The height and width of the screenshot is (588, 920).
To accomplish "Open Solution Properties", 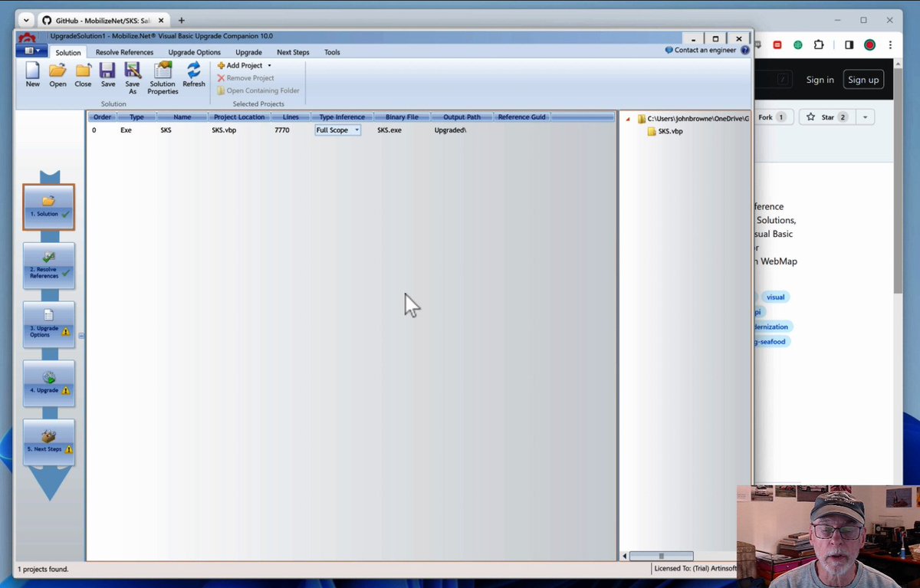I will click(x=163, y=78).
